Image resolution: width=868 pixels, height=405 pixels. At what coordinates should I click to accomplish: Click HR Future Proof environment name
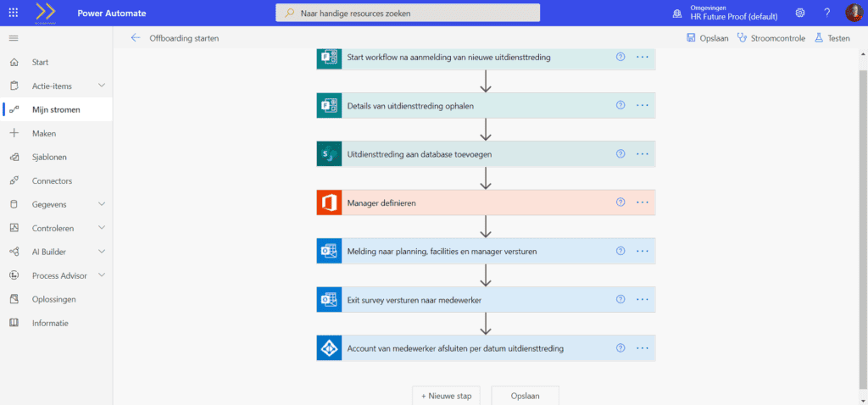pyautogui.click(x=733, y=17)
